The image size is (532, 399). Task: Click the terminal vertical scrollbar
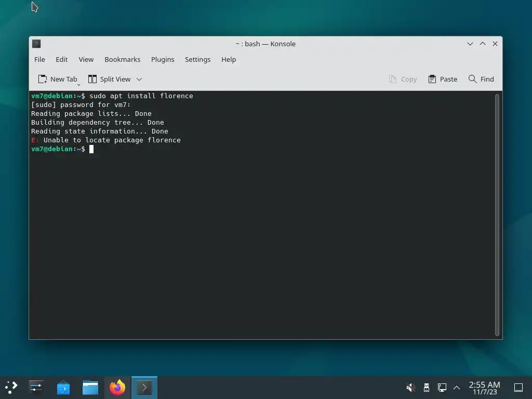click(x=497, y=215)
